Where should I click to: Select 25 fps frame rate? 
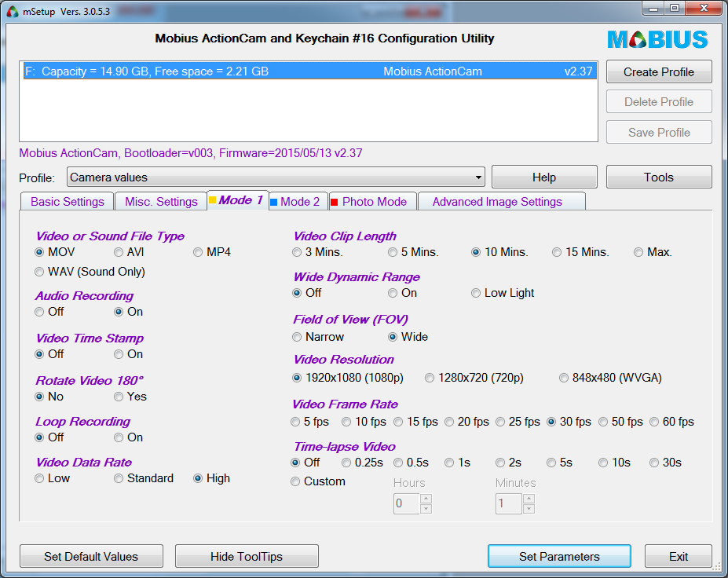coord(518,422)
